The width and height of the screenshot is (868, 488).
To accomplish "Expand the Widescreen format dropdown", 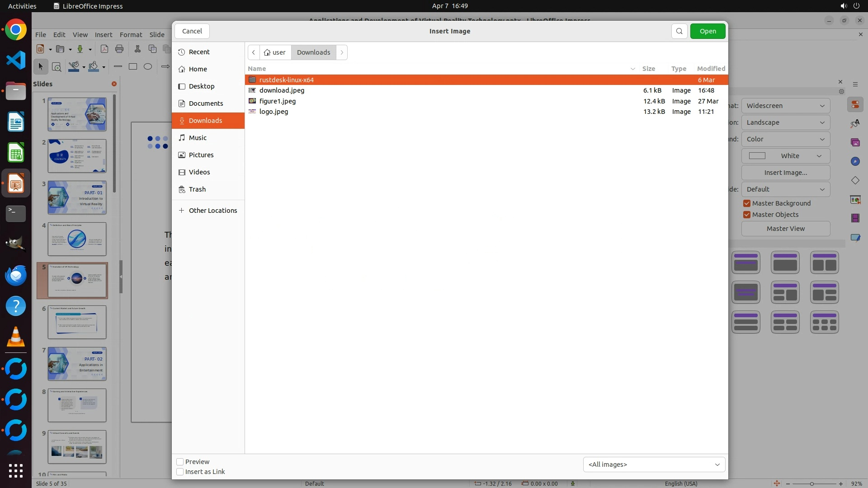I will (785, 106).
